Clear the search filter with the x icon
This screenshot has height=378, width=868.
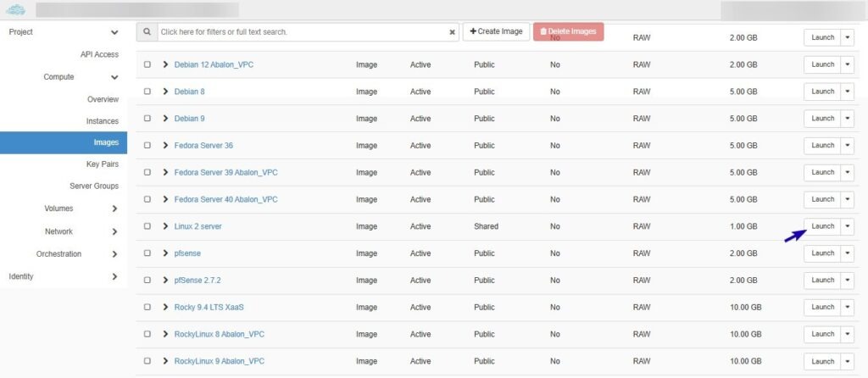point(452,32)
